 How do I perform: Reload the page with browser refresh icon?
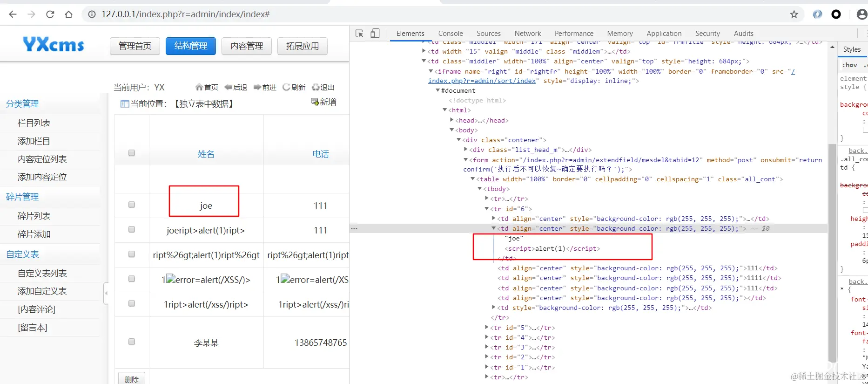(50, 14)
